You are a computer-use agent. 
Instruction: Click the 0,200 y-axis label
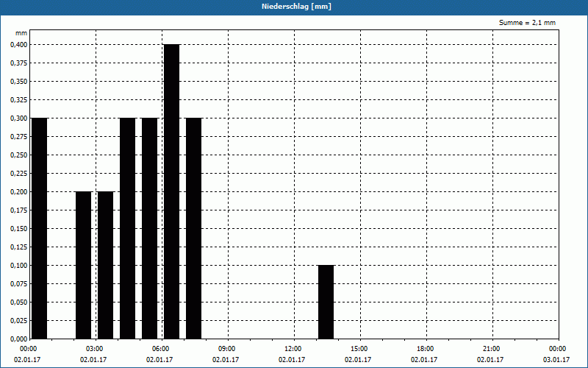[x=19, y=192]
